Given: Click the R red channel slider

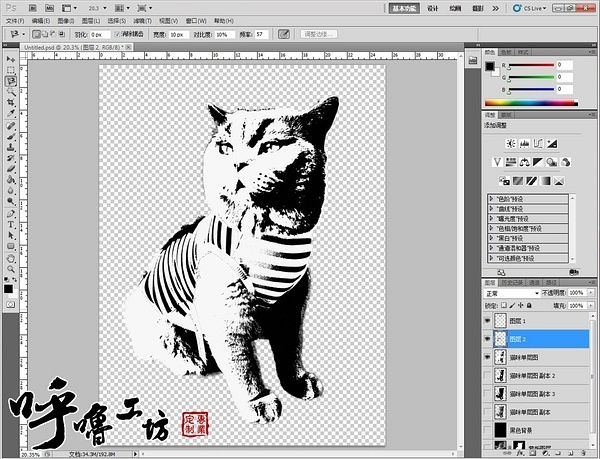Looking at the screenshot, I should (531, 65).
